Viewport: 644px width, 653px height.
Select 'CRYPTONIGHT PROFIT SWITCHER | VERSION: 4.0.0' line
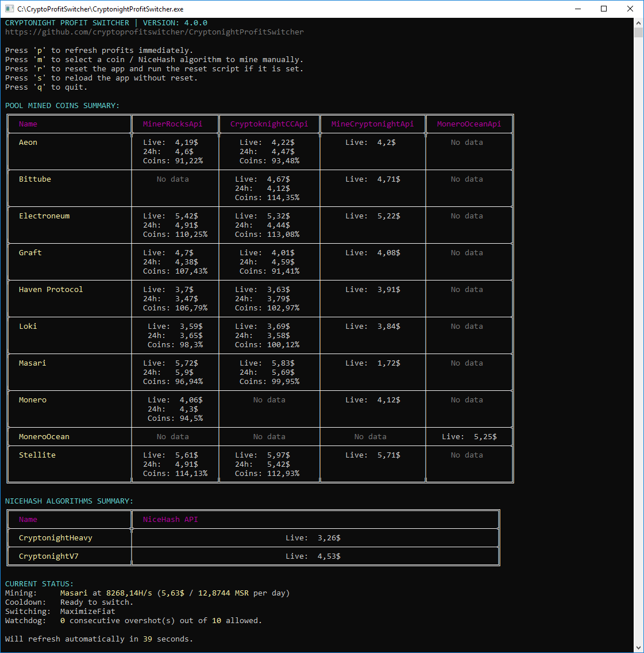point(106,23)
